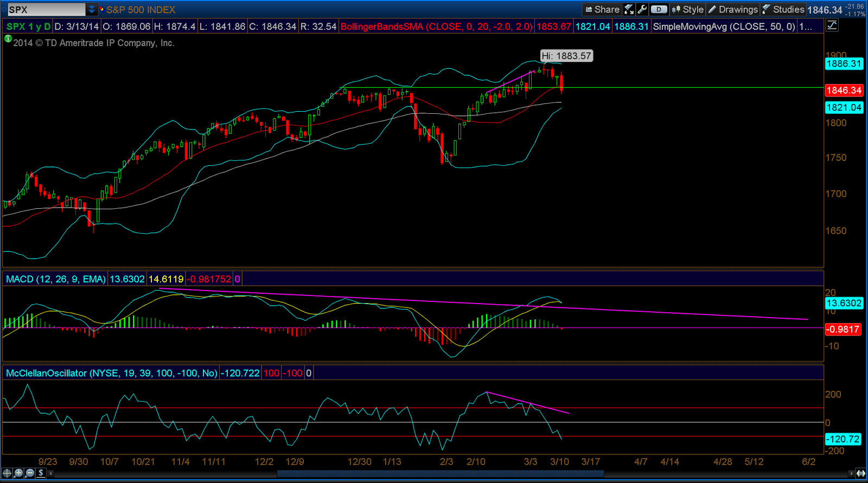Click the C: 1846.34 close value
Image resolution: width=868 pixels, height=483 pixels.
(273, 26)
